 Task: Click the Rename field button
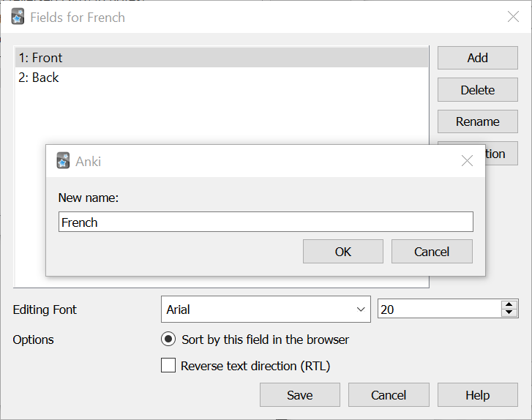coord(477,121)
